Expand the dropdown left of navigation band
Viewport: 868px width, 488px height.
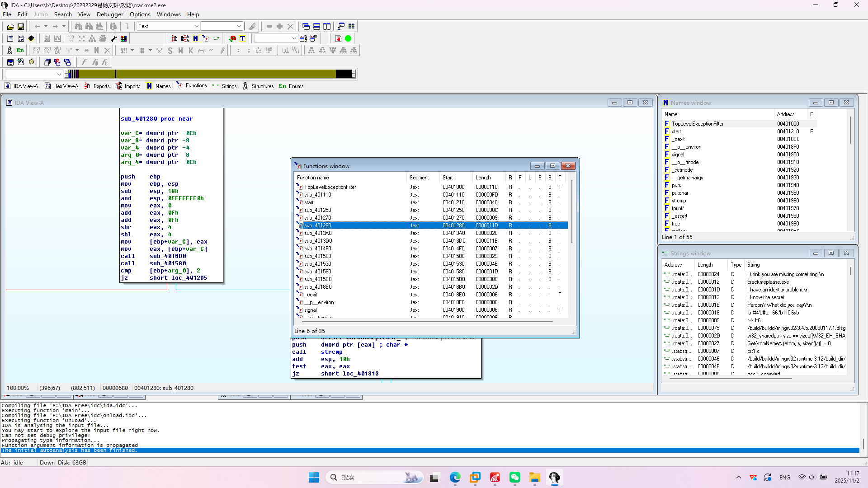coord(59,74)
